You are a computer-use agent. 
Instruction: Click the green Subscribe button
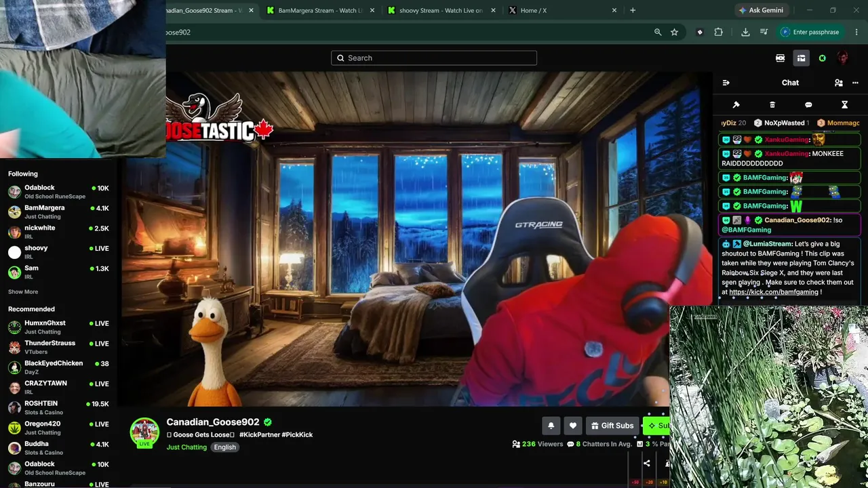click(656, 426)
